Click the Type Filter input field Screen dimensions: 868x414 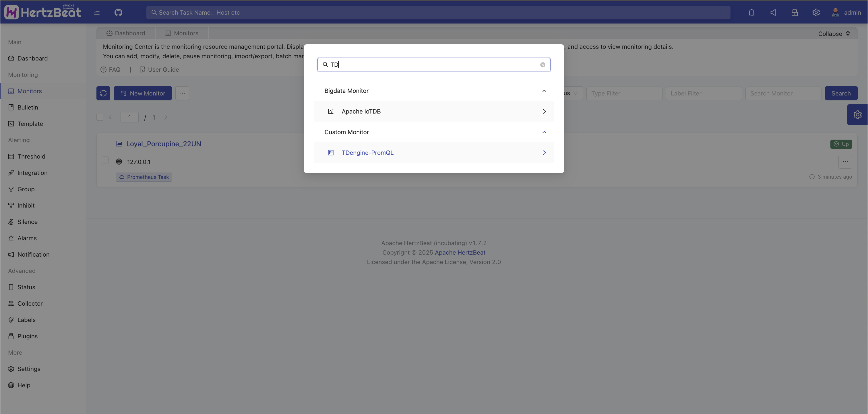click(x=624, y=93)
